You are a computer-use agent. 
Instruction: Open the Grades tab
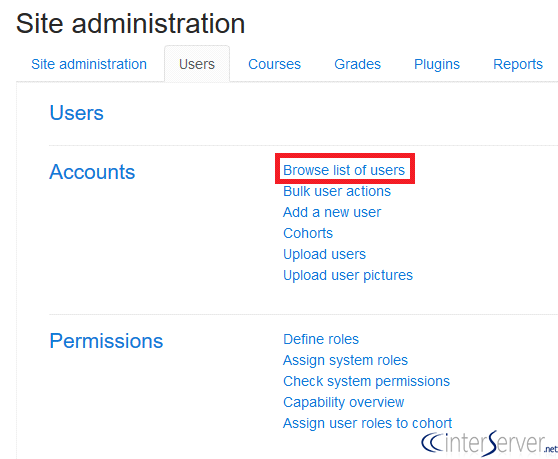click(x=357, y=64)
